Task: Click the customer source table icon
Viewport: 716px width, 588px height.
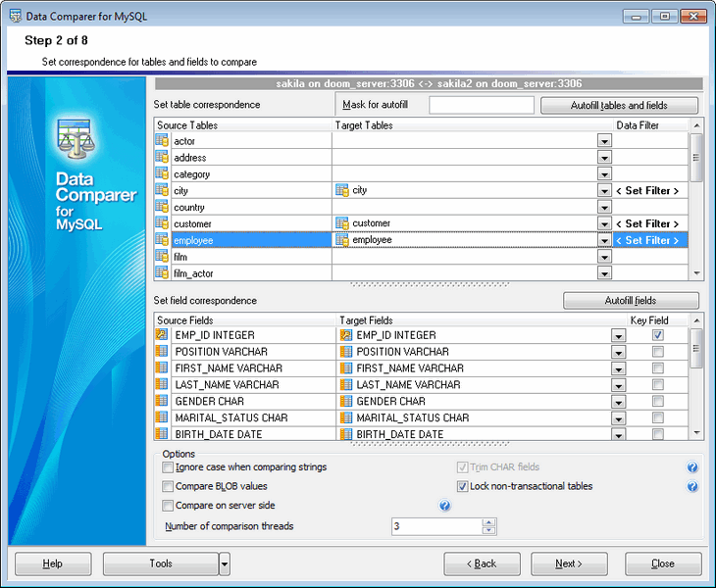Action: tap(162, 223)
